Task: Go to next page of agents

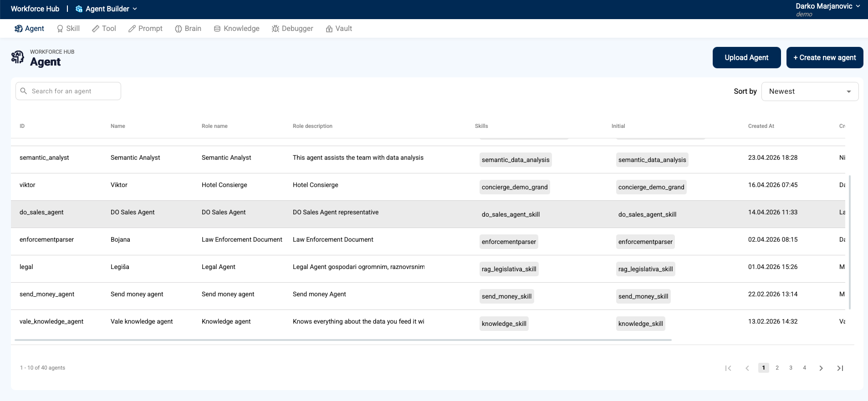Action: (x=821, y=368)
